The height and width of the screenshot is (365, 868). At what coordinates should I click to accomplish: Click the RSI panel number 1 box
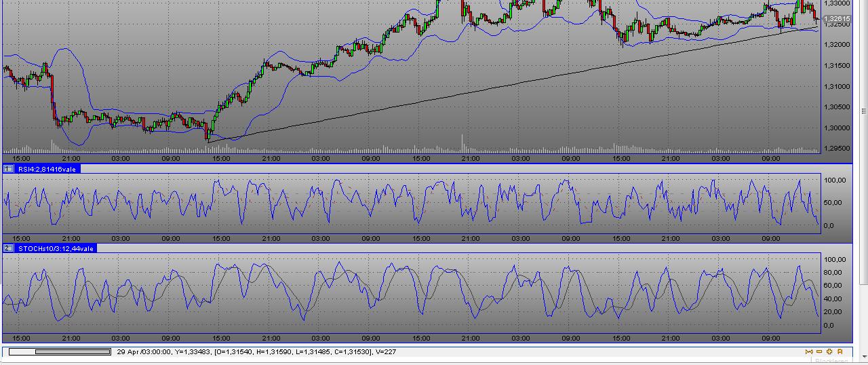(8, 168)
